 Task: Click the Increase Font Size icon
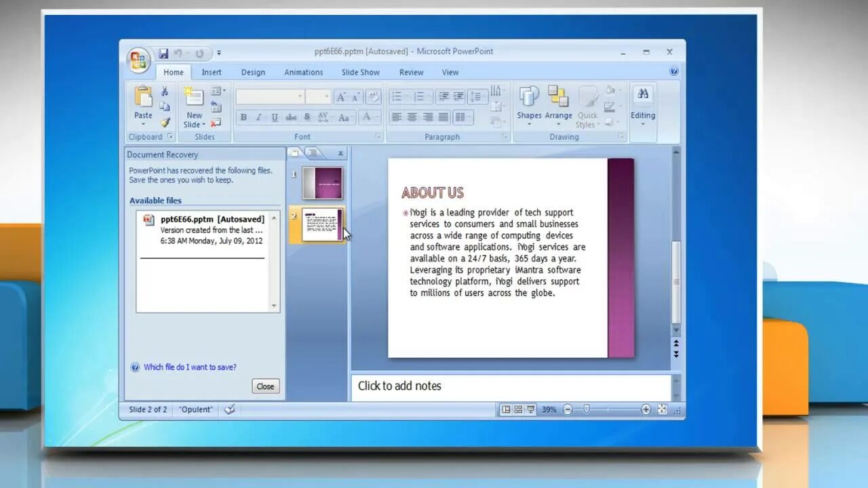pyautogui.click(x=341, y=97)
